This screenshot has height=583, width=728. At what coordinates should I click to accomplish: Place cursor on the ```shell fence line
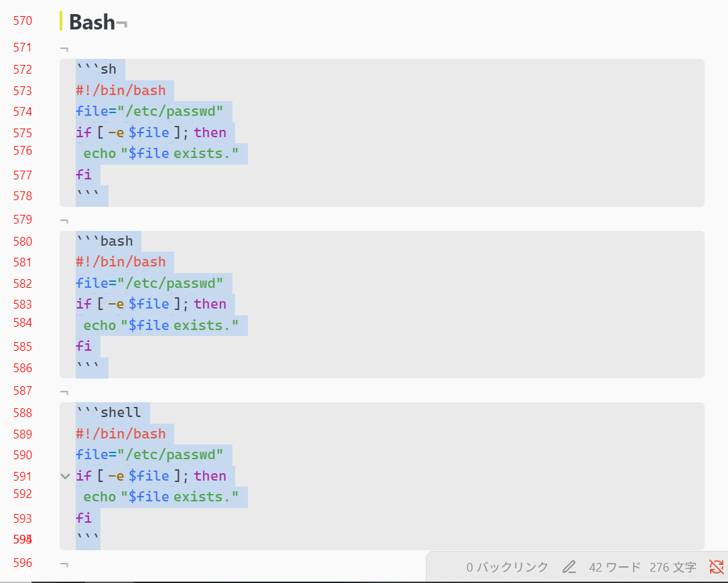coord(108,412)
